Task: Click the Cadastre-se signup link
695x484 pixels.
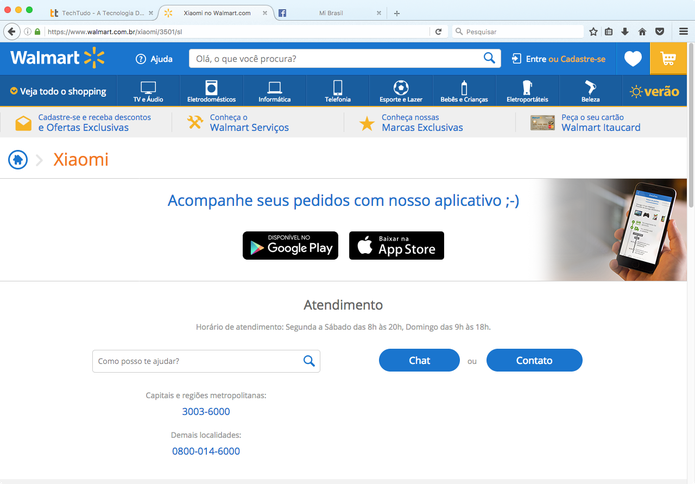Action: tap(583, 59)
